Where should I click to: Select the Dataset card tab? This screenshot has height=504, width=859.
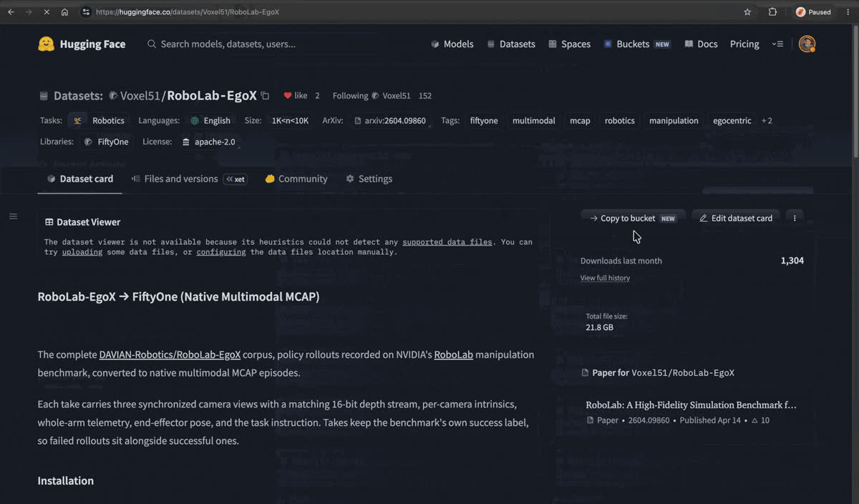click(79, 179)
